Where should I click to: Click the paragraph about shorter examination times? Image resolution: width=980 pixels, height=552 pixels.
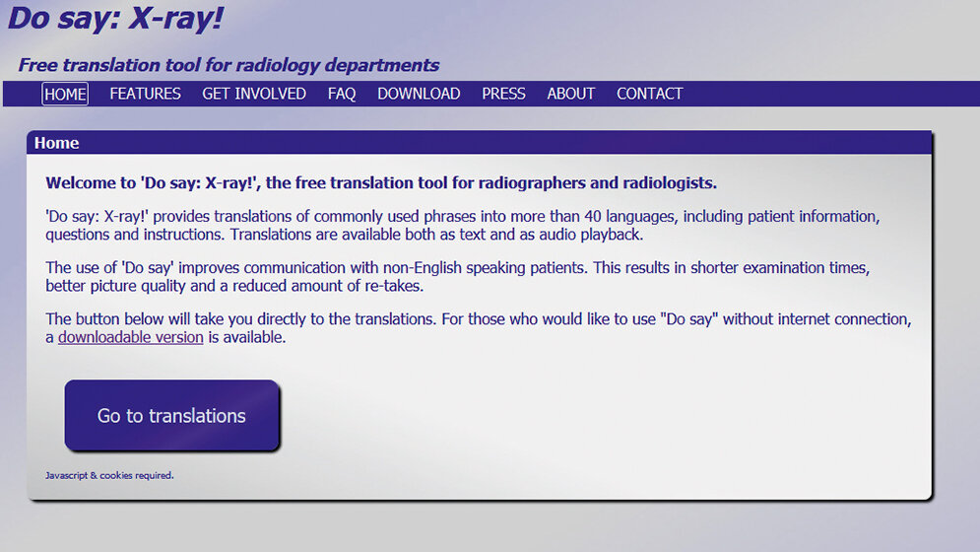[457, 277]
